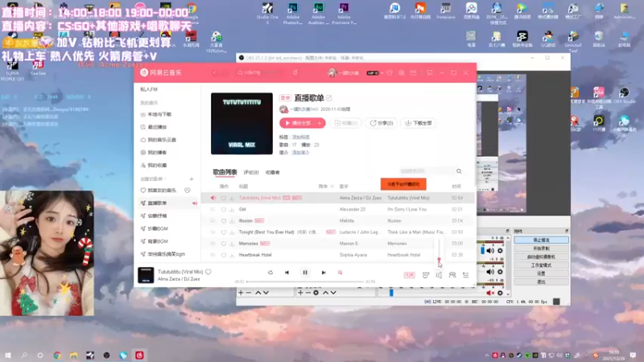Click the add-description link in playlist info
The width and height of the screenshot is (644, 362).
click(x=300, y=153)
